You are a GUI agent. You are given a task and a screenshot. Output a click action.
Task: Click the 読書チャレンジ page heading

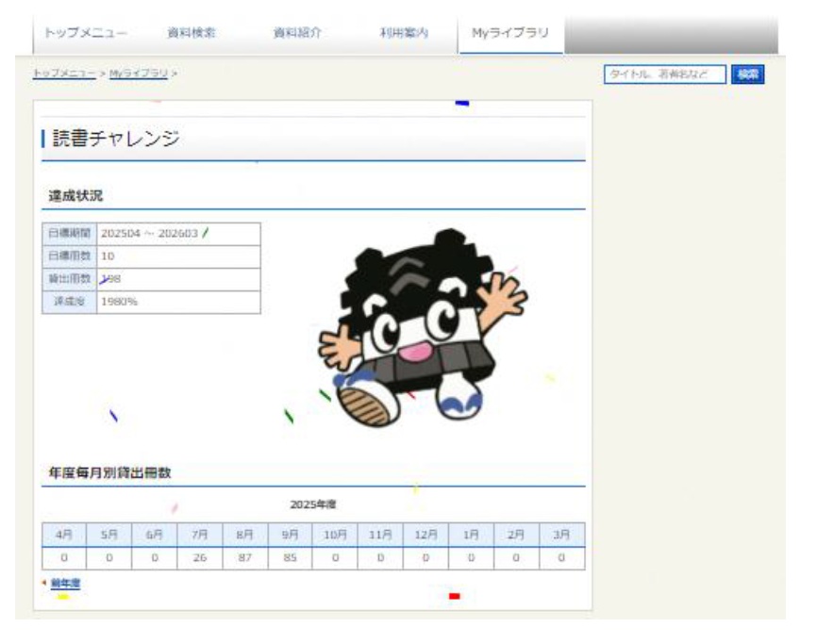tap(115, 139)
